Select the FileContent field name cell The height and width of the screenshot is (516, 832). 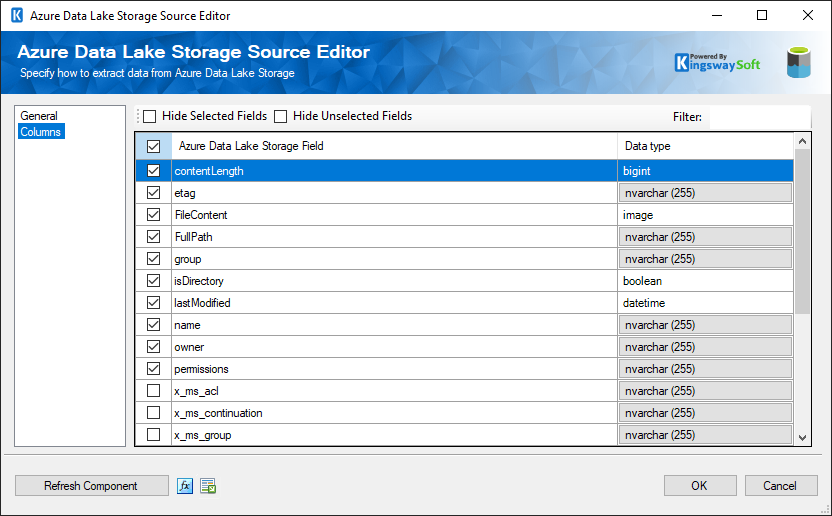[x=394, y=215]
